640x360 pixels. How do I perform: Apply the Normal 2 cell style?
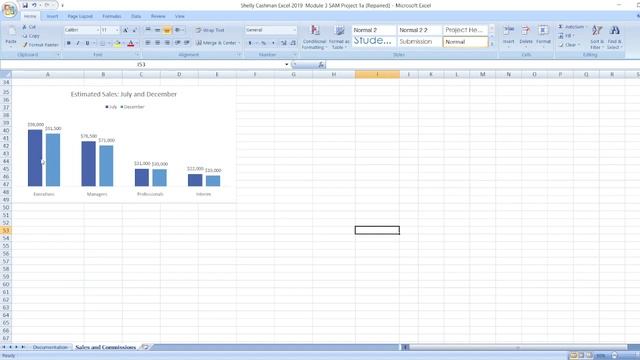[374, 30]
